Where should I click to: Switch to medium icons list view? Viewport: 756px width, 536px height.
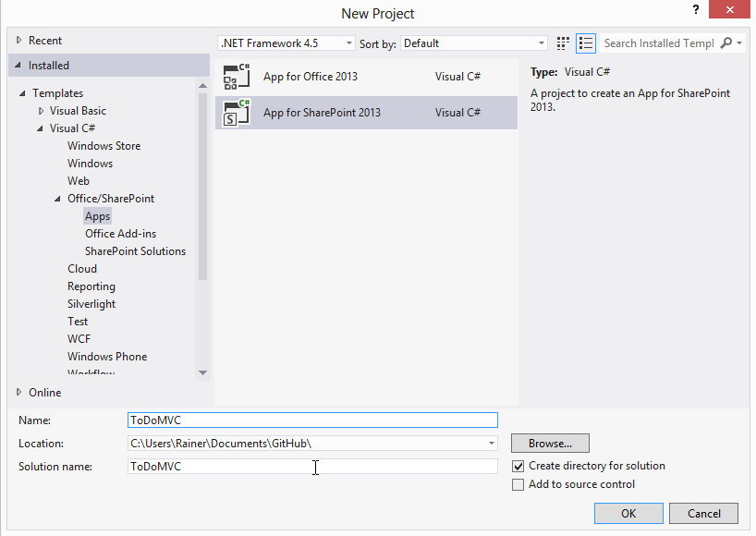click(586, 43)
